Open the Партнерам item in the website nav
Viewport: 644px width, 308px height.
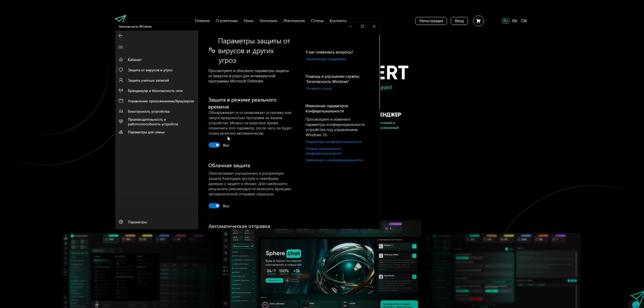294,21
